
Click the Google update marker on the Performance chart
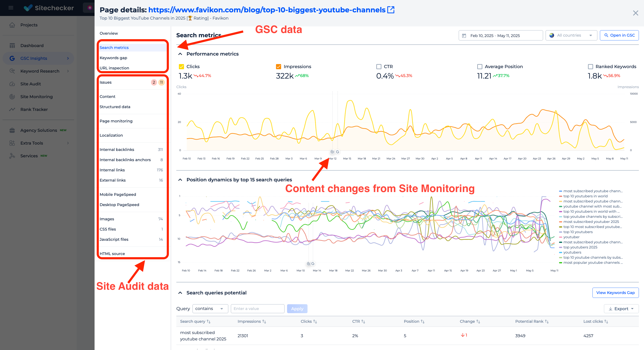coord(338,152)
